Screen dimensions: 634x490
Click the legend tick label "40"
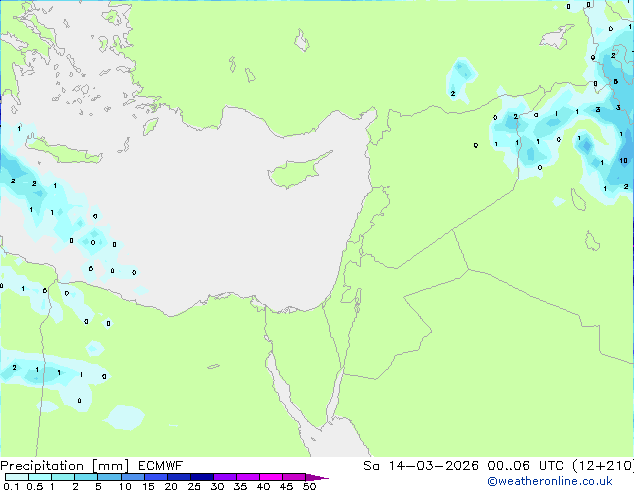click(x=263, y=486)
